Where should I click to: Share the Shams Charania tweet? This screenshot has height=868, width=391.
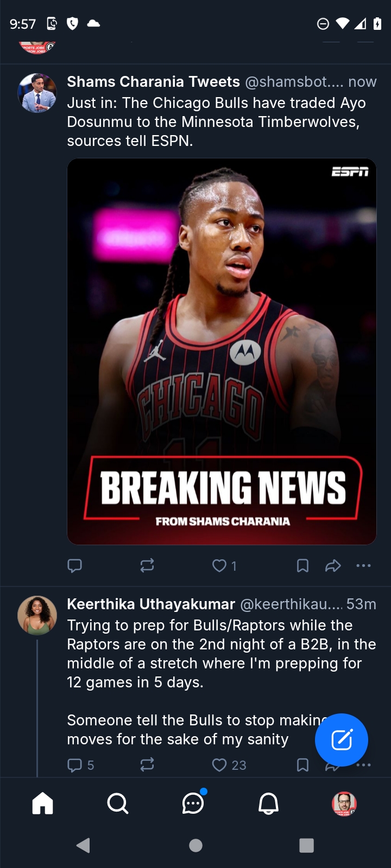[x=332, y=566]
